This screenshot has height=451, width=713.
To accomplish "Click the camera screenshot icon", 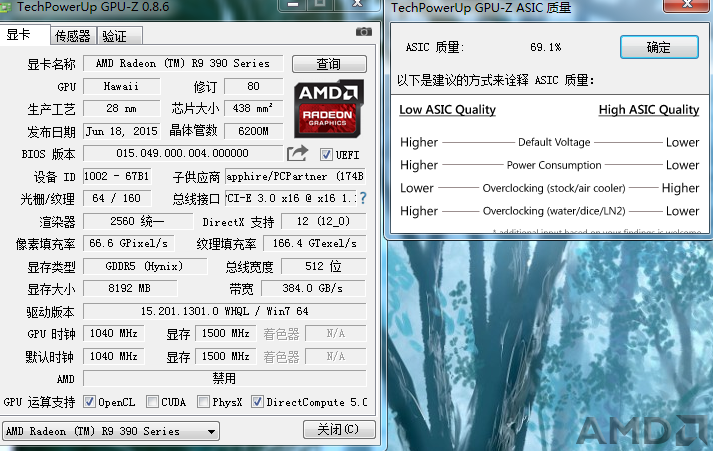I will 363,31.
